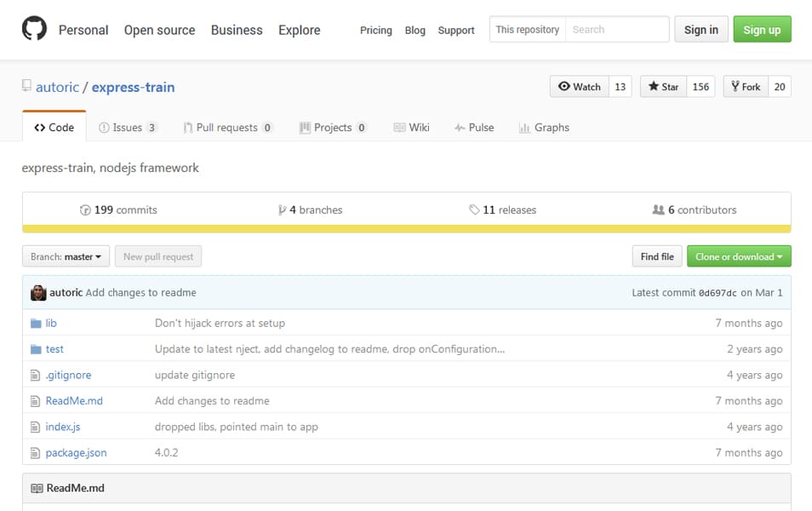Click the package.json file icon

pyautogui.click(x=36, y=453)
